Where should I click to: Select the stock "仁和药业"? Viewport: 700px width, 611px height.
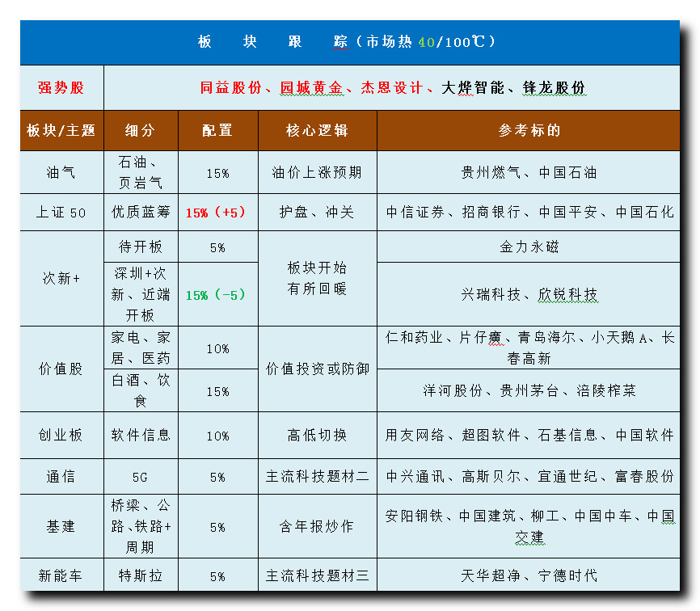tap(415, 337)
